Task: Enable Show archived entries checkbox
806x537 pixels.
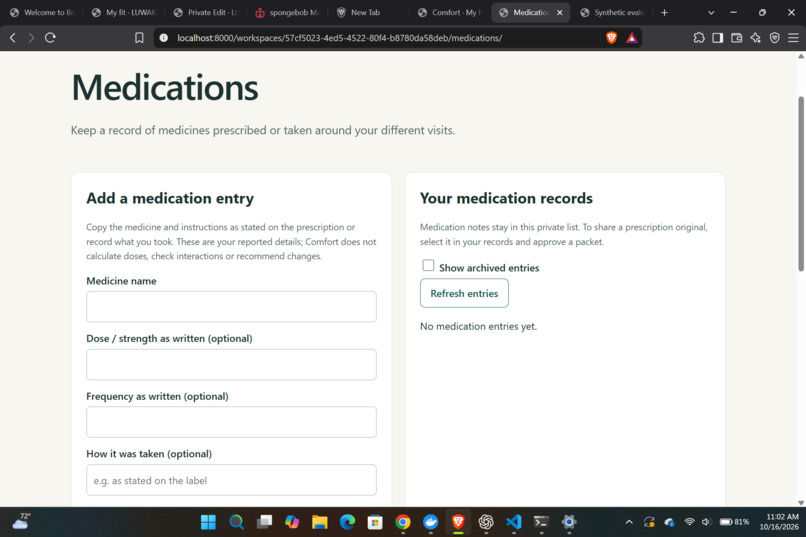Action: click(428, 265)
